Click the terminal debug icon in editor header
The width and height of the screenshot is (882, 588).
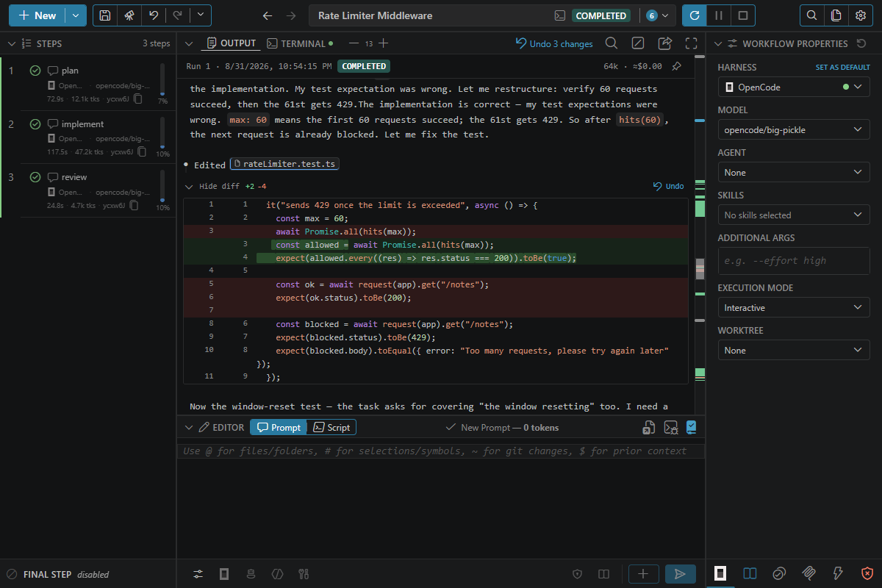(x=670, y=427)
